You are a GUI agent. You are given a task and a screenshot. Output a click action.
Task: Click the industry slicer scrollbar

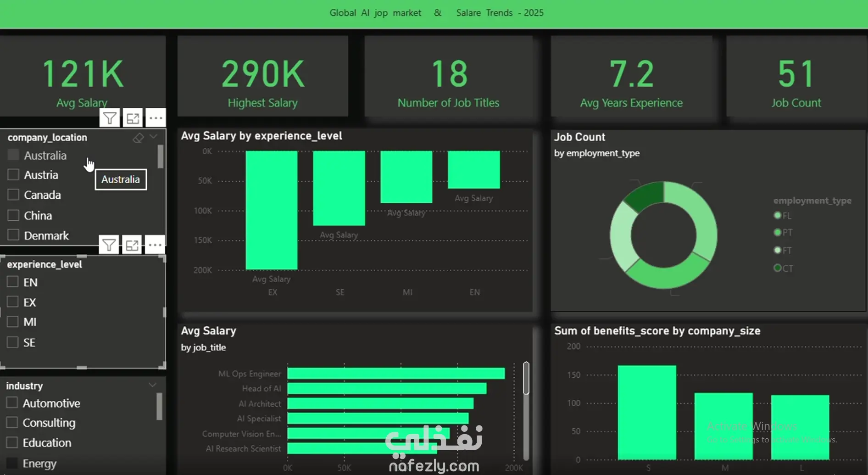tap(159, 406)
